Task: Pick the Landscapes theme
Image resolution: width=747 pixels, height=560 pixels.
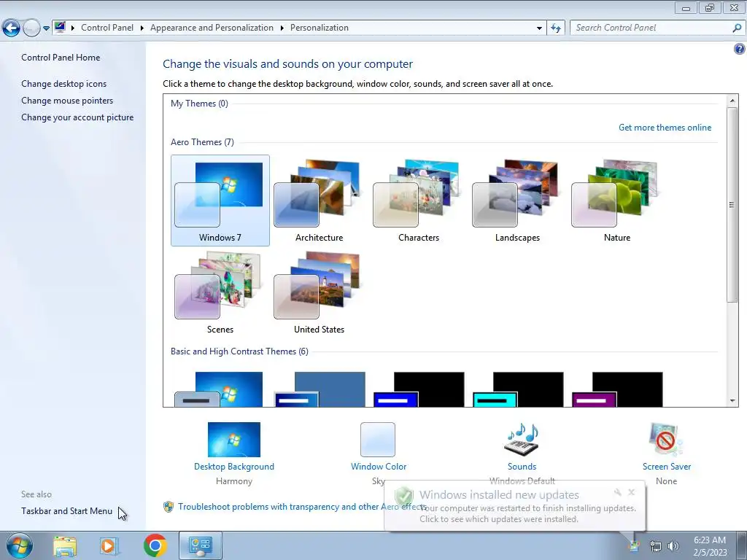Action: (517, 200)
